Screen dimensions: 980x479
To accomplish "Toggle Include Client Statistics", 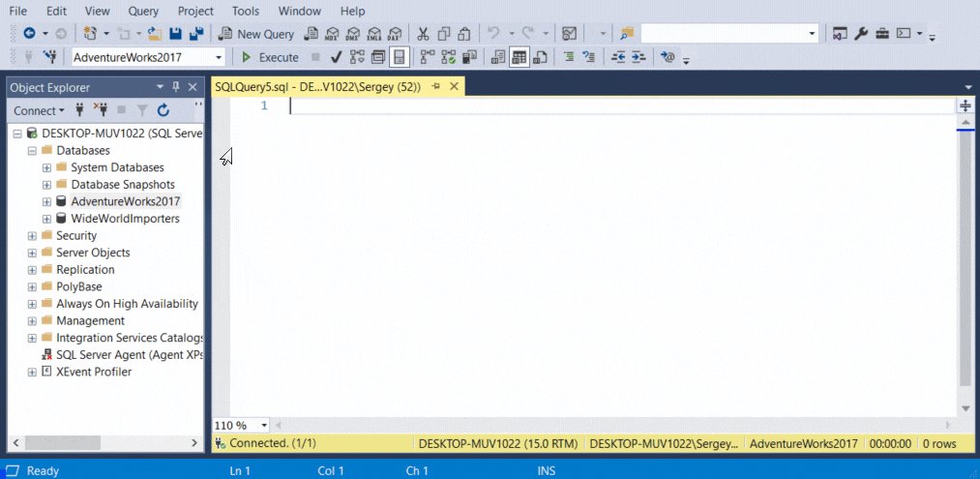I will (x=469, y=57).
